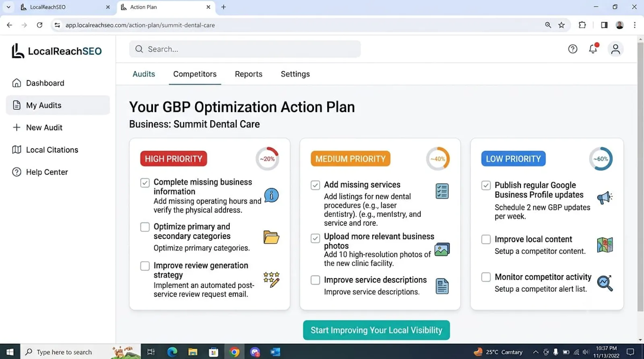The width and height of the screenshot is (644, 359).
Task: Expand the browser tab search chevron
Action: click(x=8, y=7)
